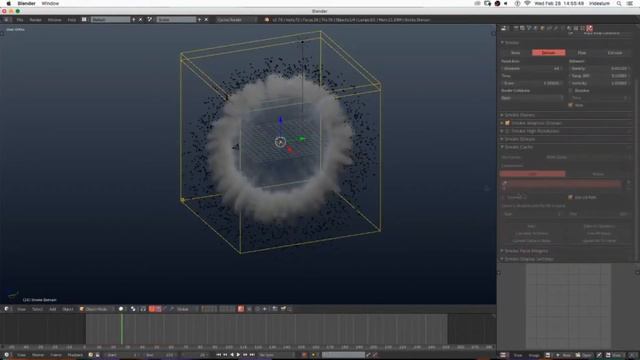Open the timeline Playback menu
This screenshot has width=640, height=360.
click(x=75, y=355)
